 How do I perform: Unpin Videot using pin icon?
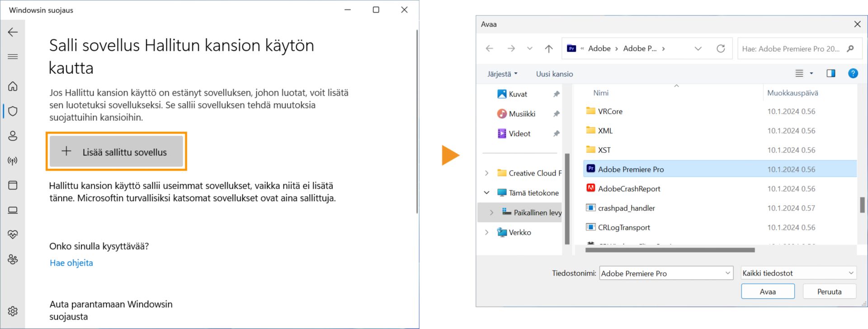click(556, 134)
